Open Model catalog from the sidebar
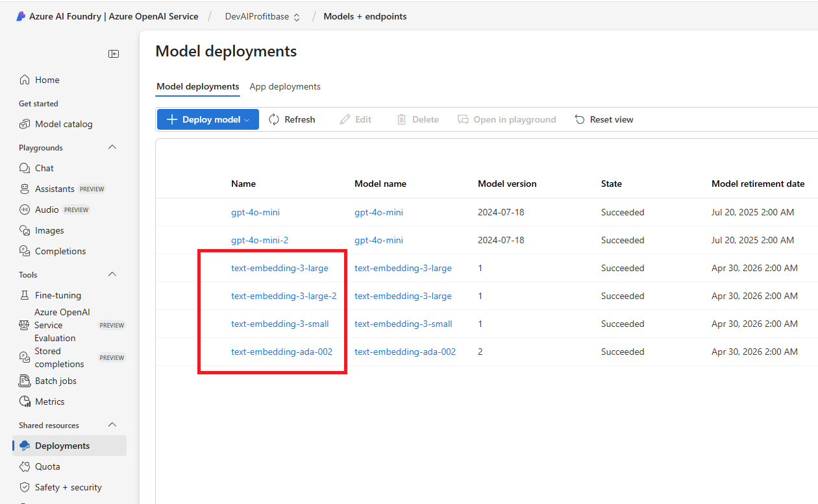 [63, 124]
